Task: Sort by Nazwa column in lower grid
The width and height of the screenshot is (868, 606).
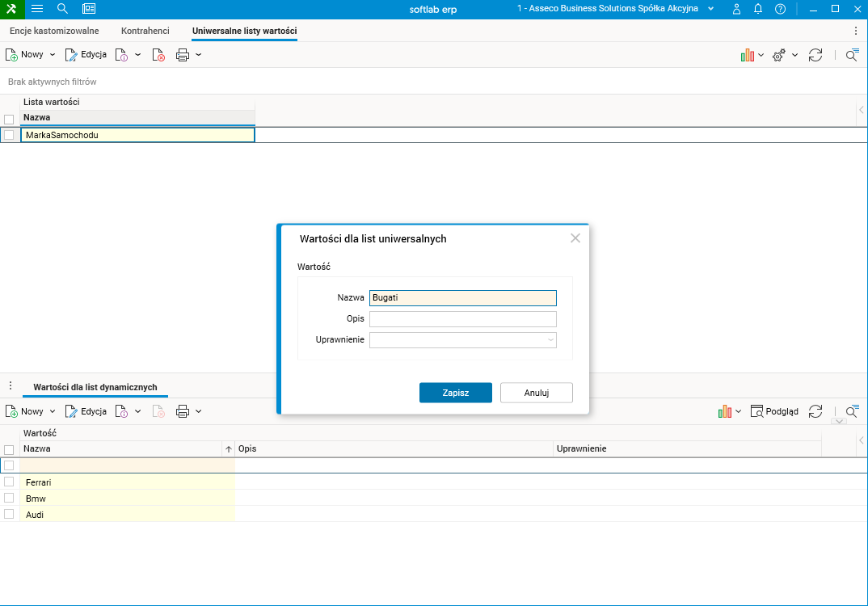Action: (128, 448)
